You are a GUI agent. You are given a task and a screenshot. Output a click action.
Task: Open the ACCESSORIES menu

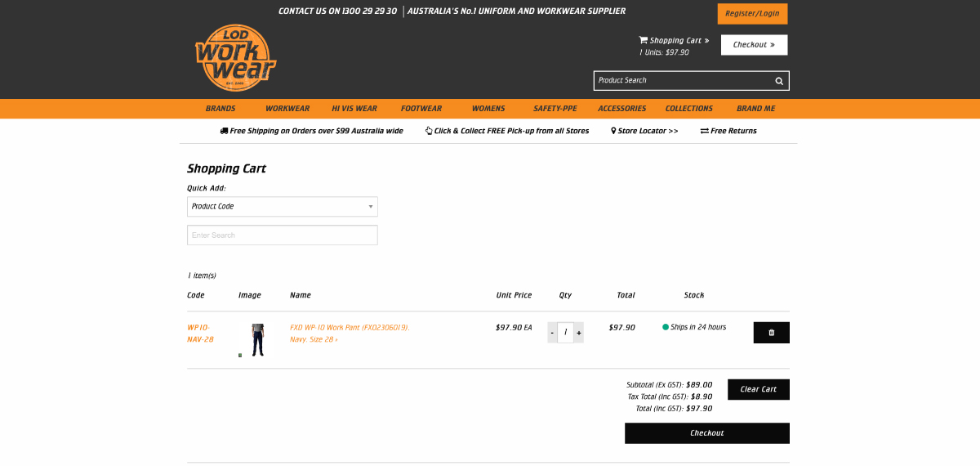622,109
